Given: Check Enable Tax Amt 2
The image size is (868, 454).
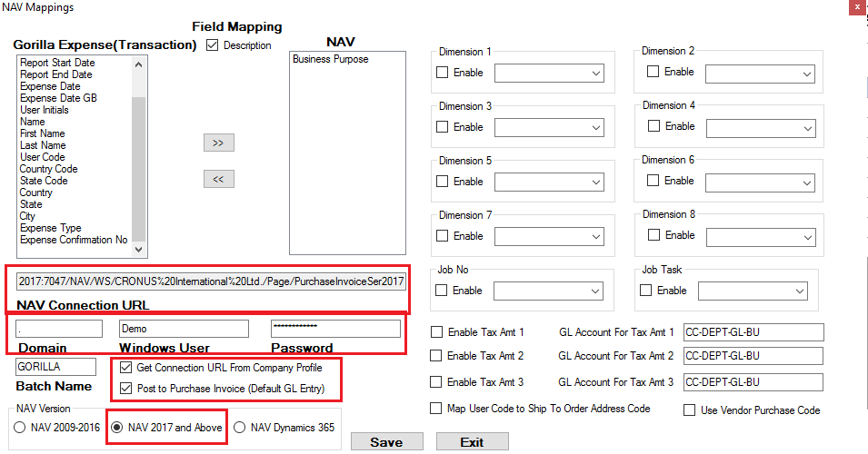Looking at the screenshot, I should click(436, 356).
